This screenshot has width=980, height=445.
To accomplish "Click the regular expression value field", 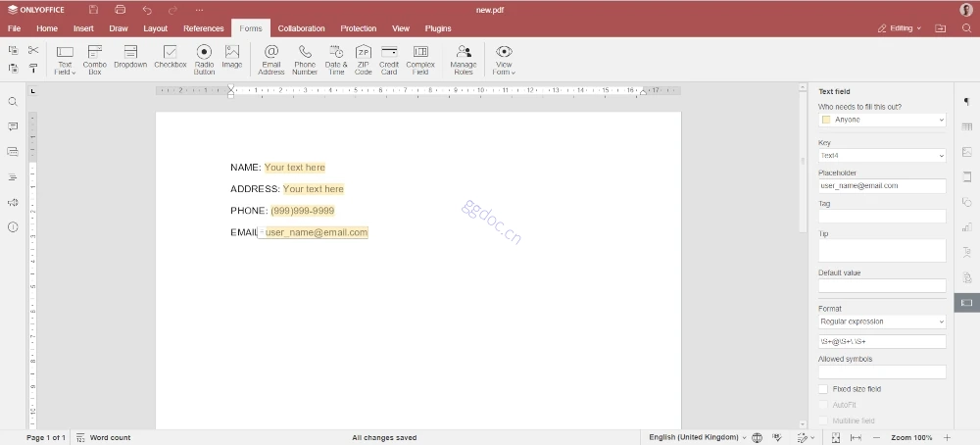I will tap(882, 341).
